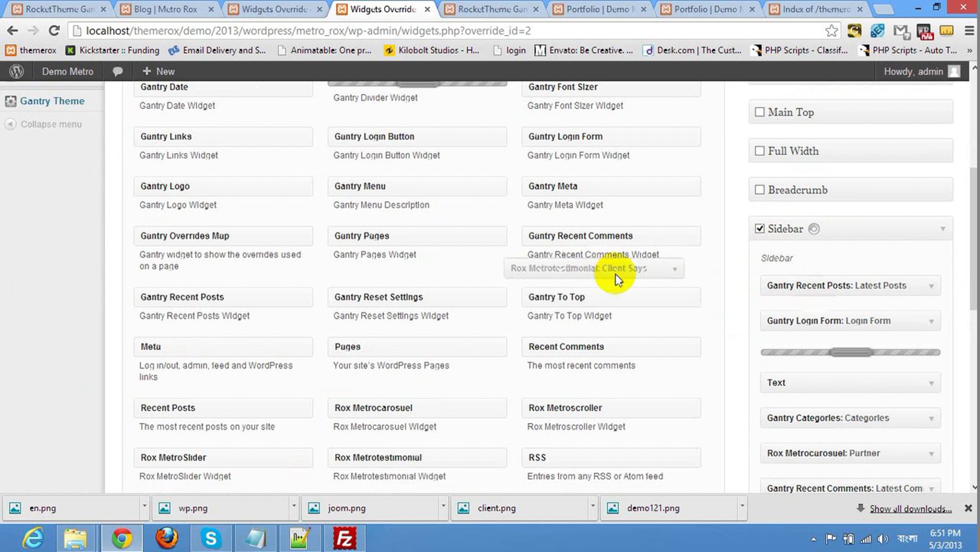This screenshot has width=980, height=552.
Task: Reload the current page
Action: click(54, 31)
